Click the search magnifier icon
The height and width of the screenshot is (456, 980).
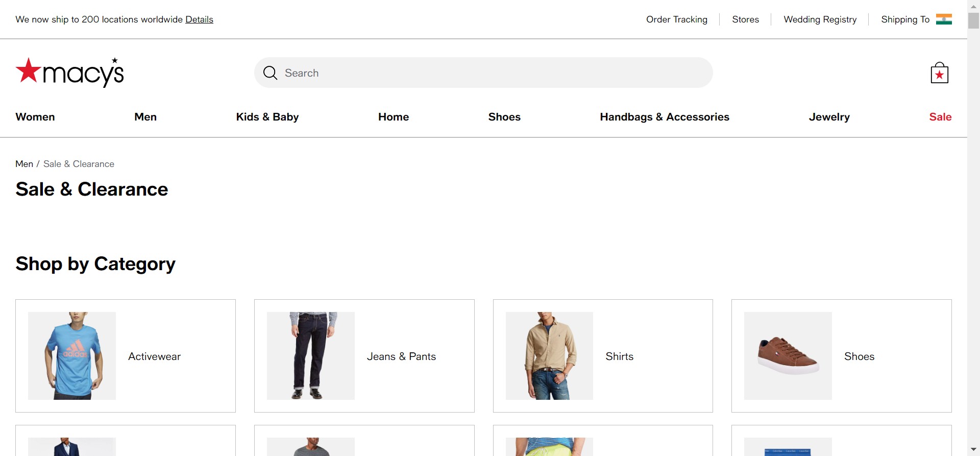270,73
